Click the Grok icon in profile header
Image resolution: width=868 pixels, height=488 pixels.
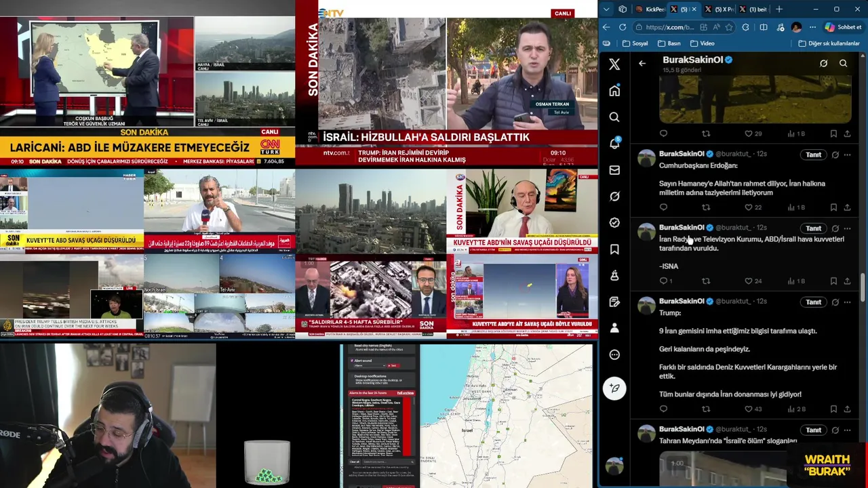(823, 64)
